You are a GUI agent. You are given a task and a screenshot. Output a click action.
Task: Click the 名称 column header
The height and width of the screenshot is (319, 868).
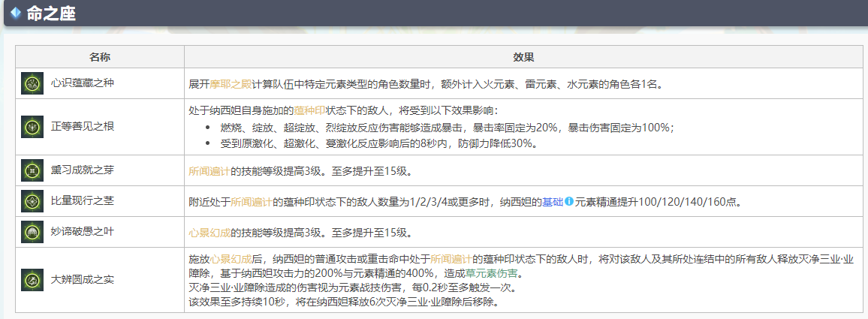pyautogui.click(x=100, y=57)
